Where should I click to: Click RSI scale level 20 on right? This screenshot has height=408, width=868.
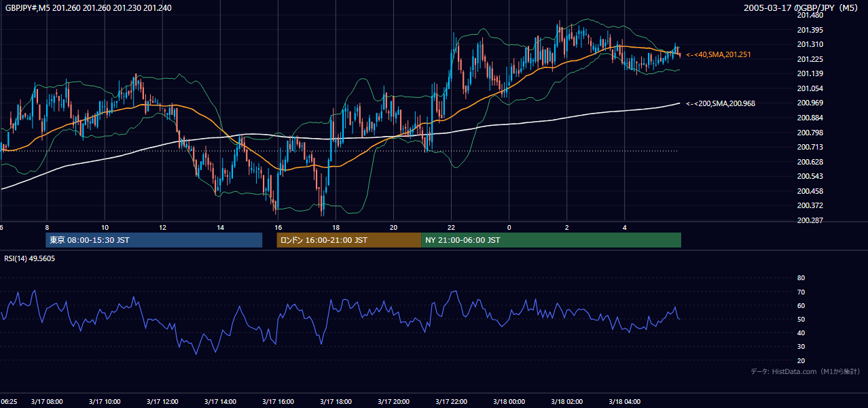click(x=801, y=360)
